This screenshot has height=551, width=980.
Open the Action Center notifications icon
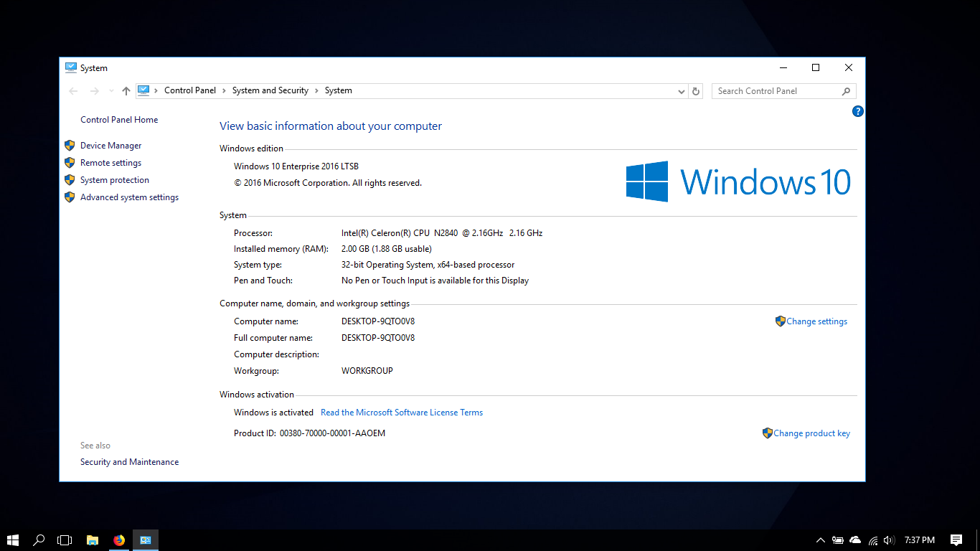coord(956,540)
